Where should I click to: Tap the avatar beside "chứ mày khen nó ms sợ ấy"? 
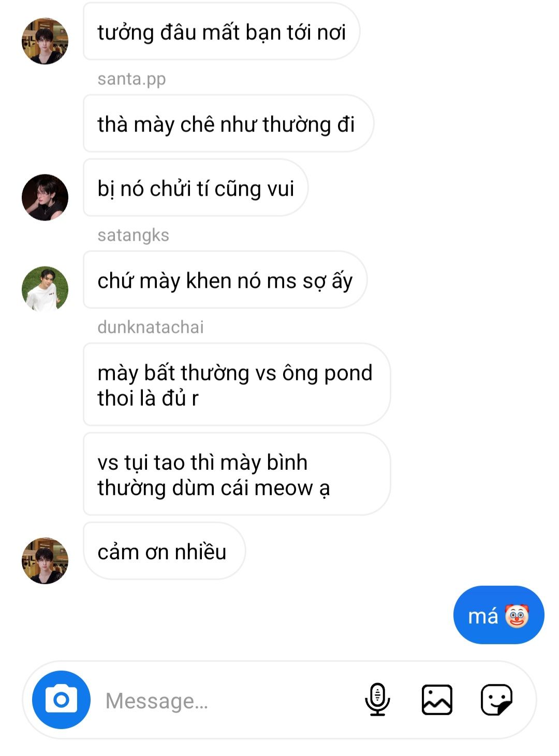coord(45,289)
